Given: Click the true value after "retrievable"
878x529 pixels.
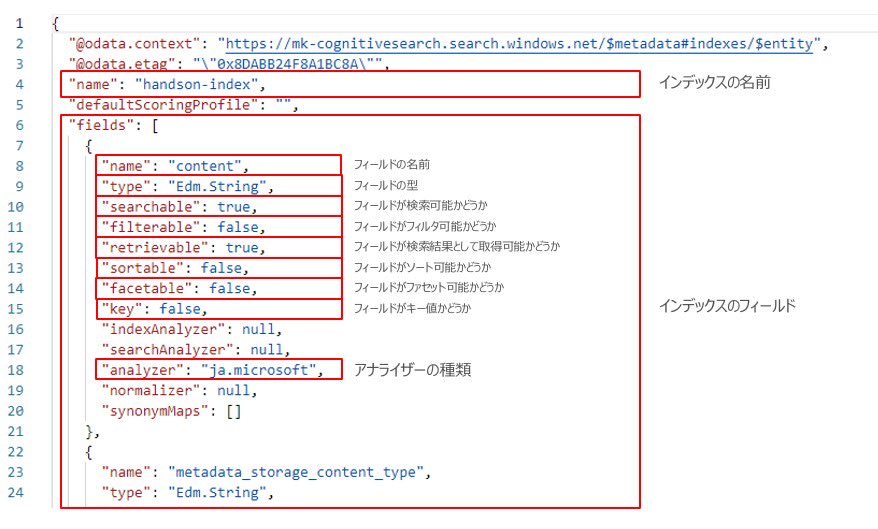Looking at the screenshot, I should pos(242,248).
